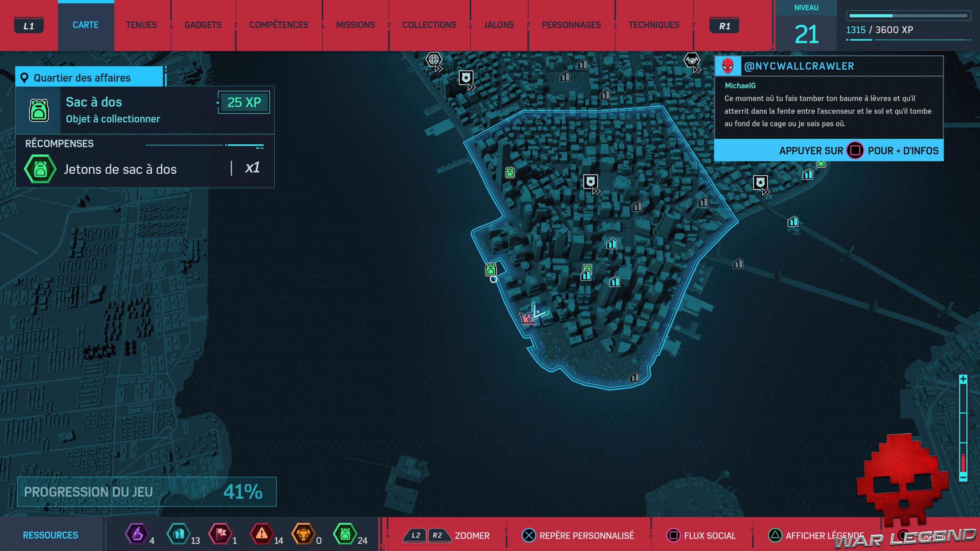Click the handshake mission icon at the top of the map
The height and width of the screenshot is (551, 980).
tap(692, 60)
